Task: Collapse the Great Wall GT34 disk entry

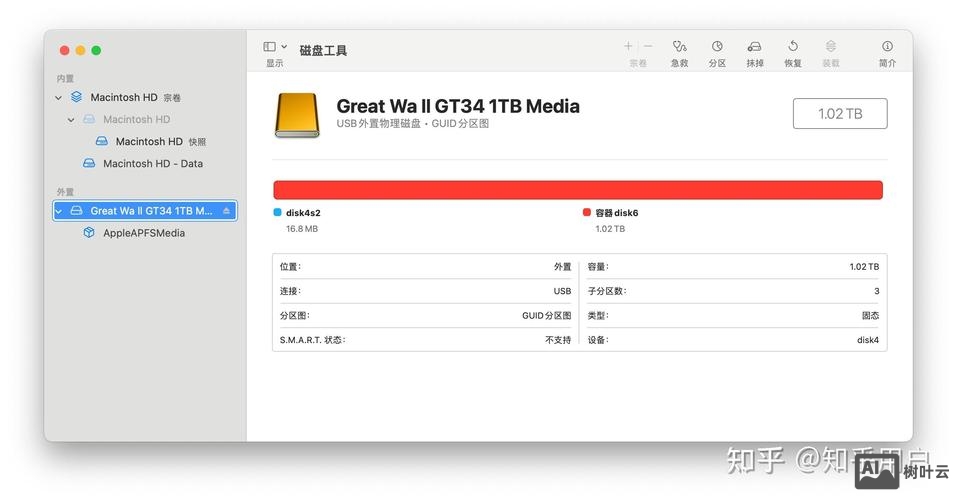Action: pyautogui.click(x=59, y=211)
